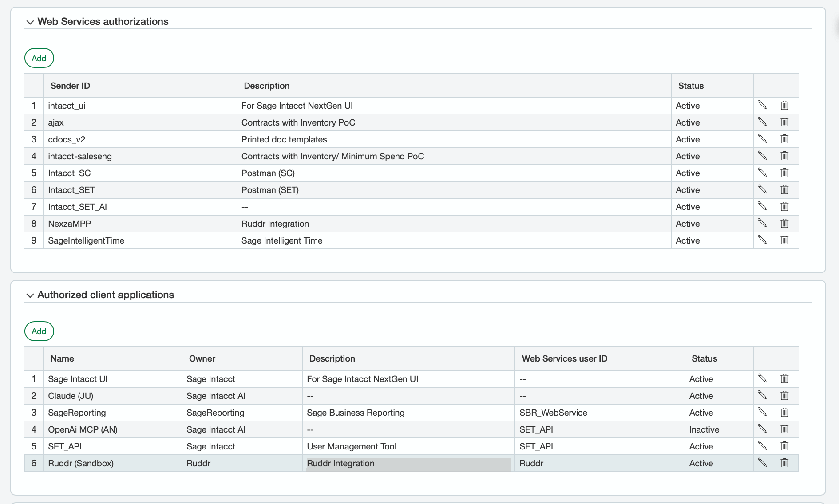This screenshot has height=504, width=839.
Task: Delete the Intacct_SET_AI authorization
Action: click(784, 206)
